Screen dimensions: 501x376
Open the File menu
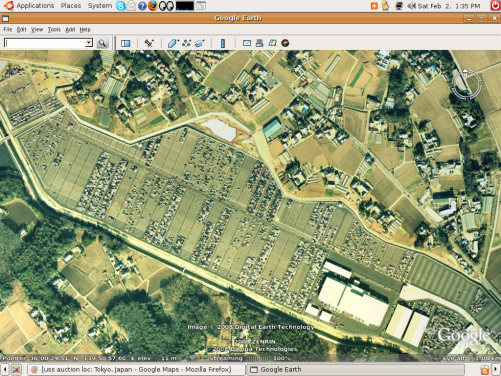click(8, 30)
